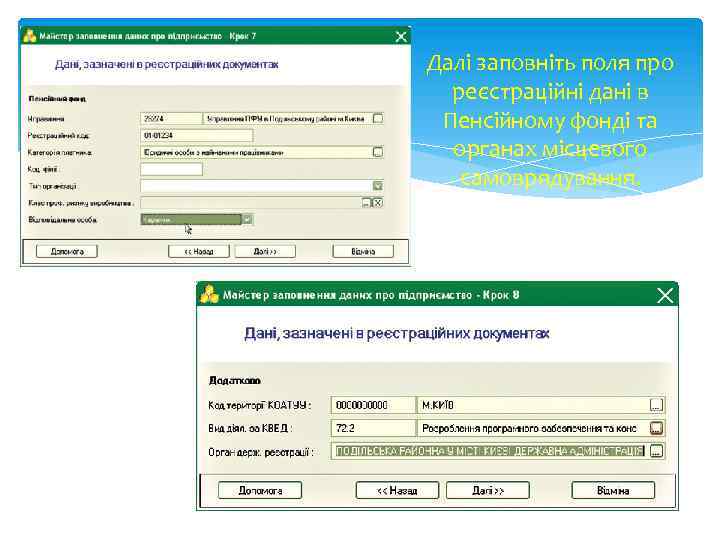Screen dimensions: 720x540
Task: Close the Крок 7 wizard window
Action: [401, 36]
